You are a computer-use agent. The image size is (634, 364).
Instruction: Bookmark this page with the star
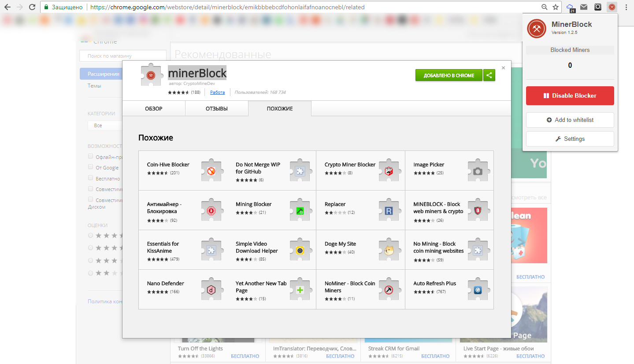pyautogui.click(x=556, y=7)
